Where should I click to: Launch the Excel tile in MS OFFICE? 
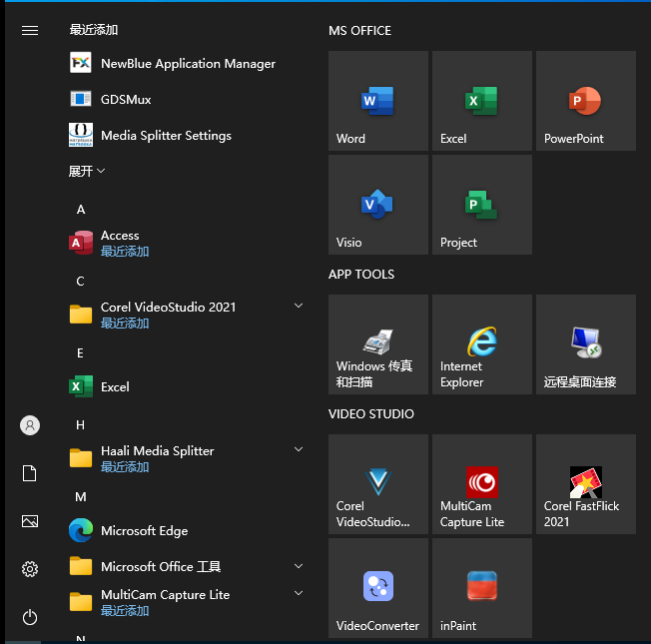[x=481, y=101]
